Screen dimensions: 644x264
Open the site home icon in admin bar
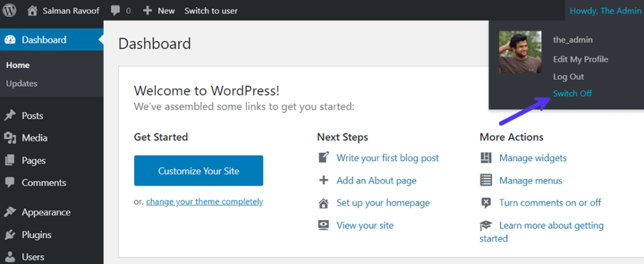point(33,11)
